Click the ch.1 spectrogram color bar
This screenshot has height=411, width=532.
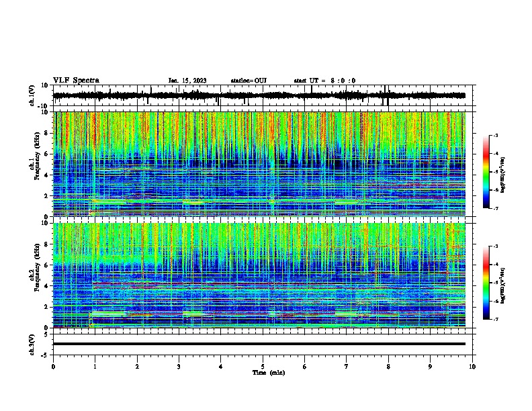coord(486,172)
